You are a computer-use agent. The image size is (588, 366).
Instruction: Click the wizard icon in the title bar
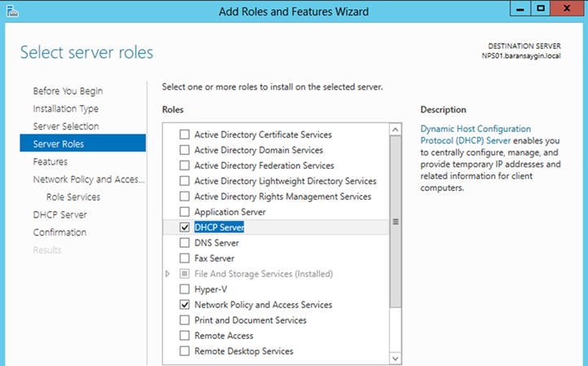[12, 11]
